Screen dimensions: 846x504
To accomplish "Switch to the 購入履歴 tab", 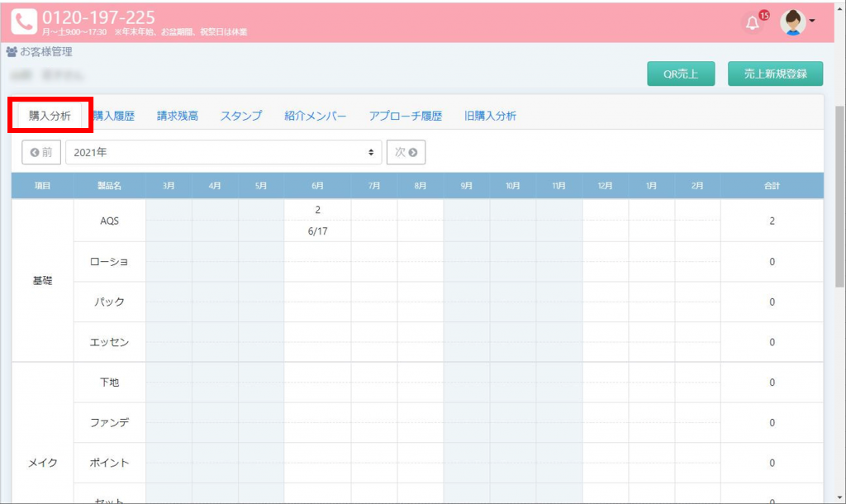I will (114, 116).
